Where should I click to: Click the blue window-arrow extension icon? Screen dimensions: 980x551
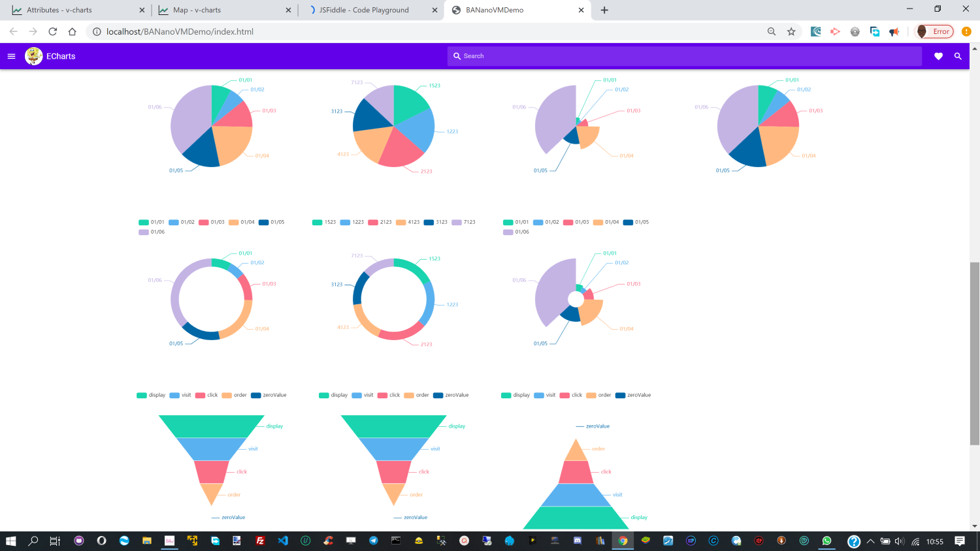coord(875,31)
